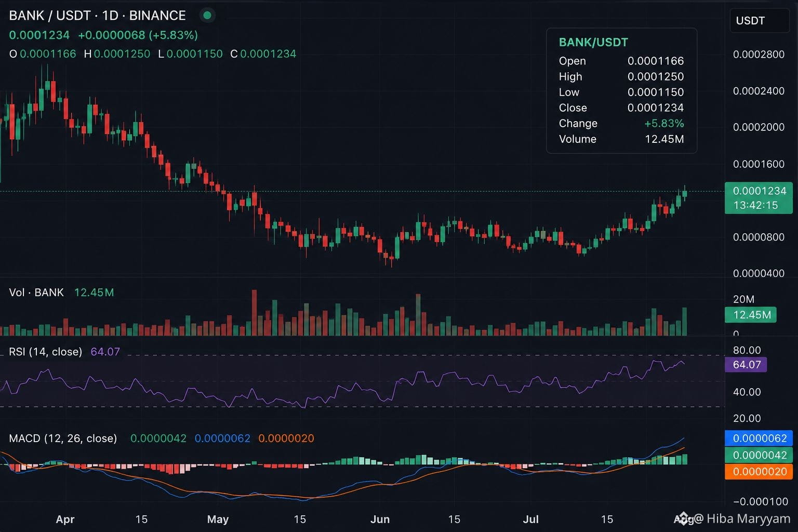Click the 20.00 RSI axis label

[x=747, y=418]
